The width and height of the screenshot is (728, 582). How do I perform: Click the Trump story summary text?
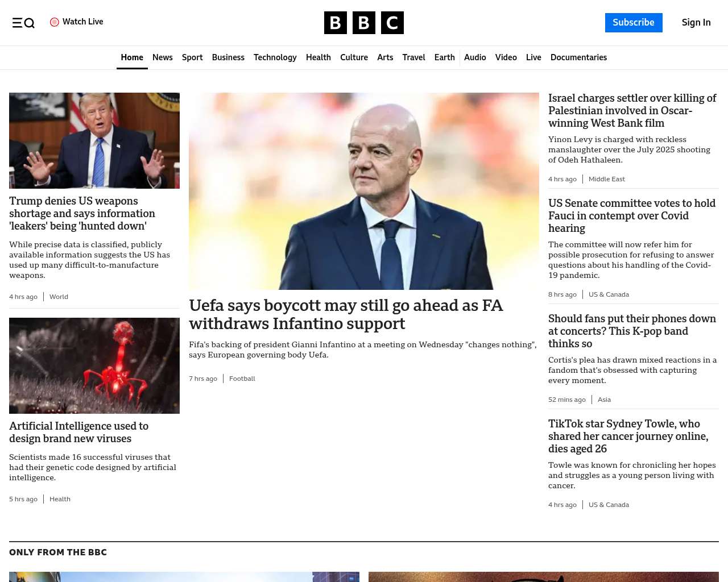coord(90,260)
